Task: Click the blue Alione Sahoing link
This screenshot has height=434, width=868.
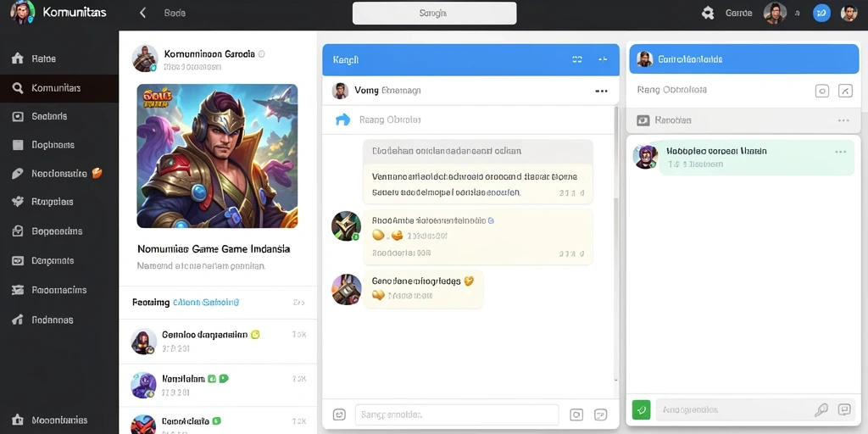Action: 206,303
